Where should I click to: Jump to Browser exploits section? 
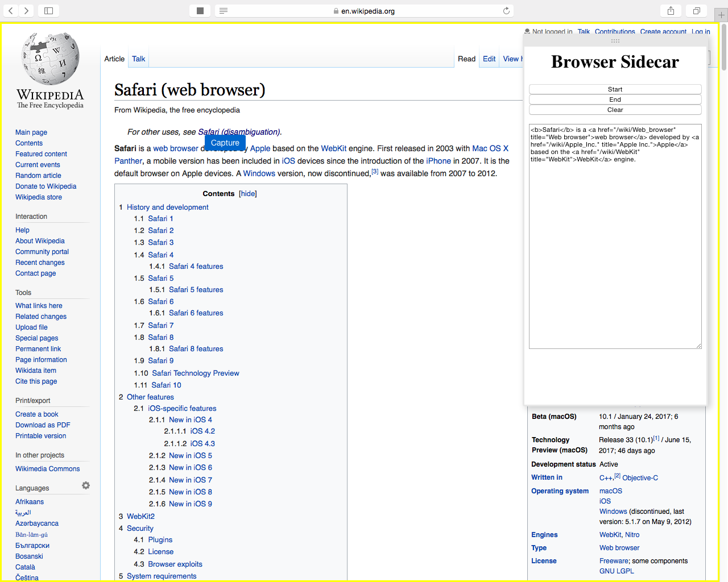[175, 564]
